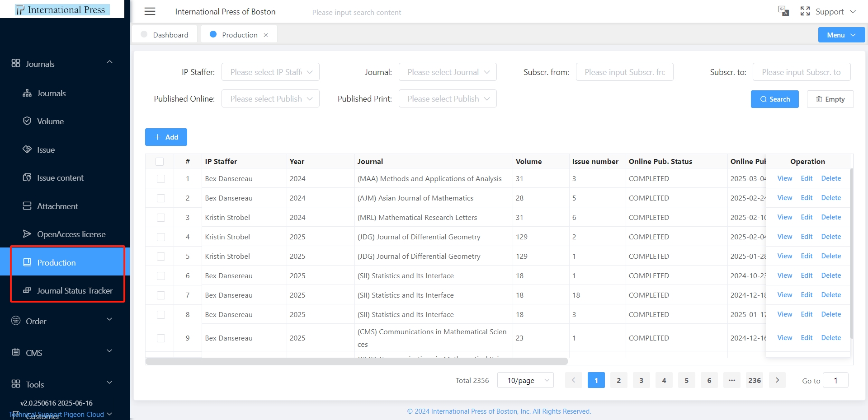Check row 6 checkbox
The height and width of the screenshot is (420, 868).
pos(161,276)
